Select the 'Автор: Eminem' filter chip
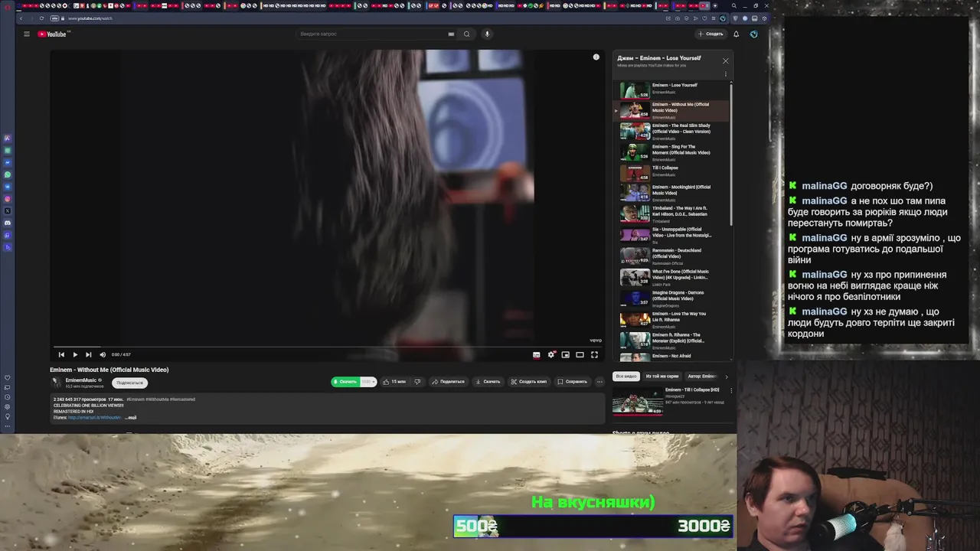Viewport: 980px width, 551px height. [702, 377]
